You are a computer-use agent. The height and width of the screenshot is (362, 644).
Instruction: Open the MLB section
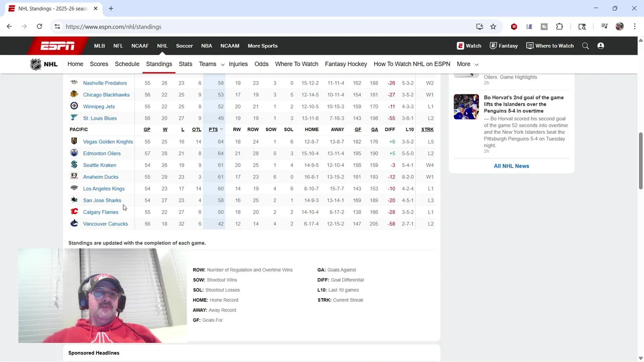100,46
